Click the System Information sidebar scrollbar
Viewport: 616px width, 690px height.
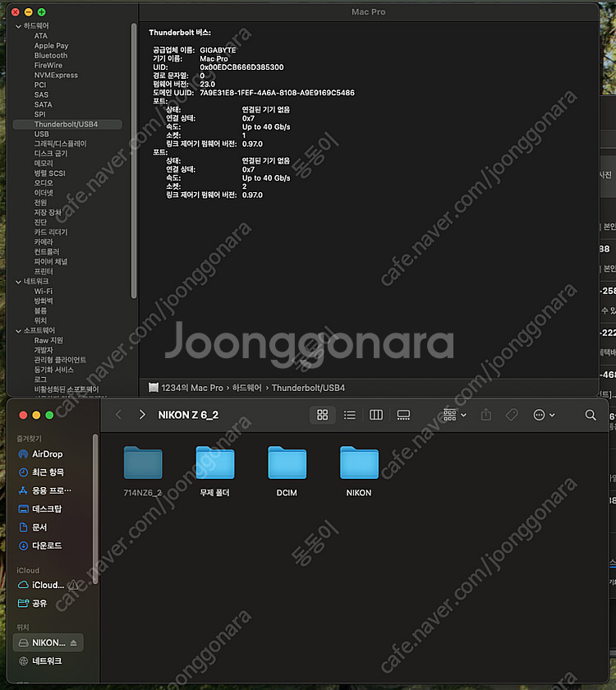click(x=134, y=161)
